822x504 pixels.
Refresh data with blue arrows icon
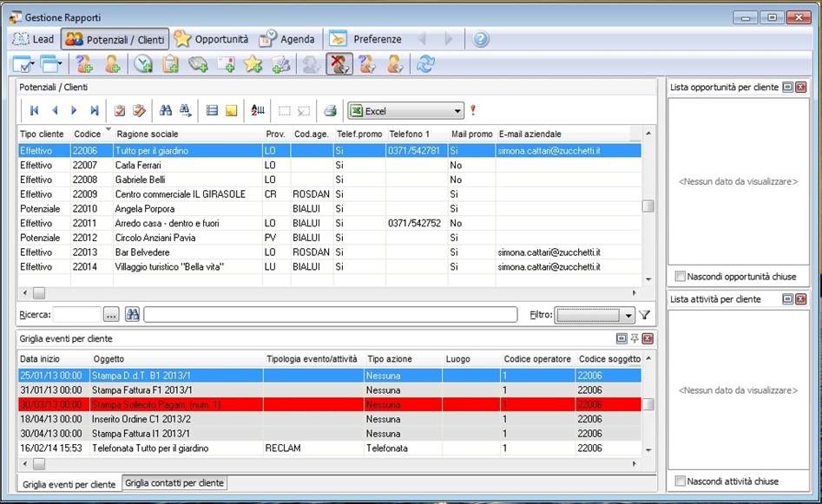coord(425,64)
